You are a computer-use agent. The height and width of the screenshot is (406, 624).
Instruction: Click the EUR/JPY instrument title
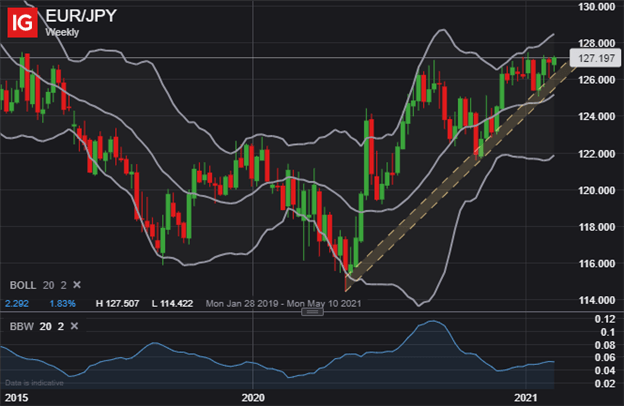(x=81, y=16)
